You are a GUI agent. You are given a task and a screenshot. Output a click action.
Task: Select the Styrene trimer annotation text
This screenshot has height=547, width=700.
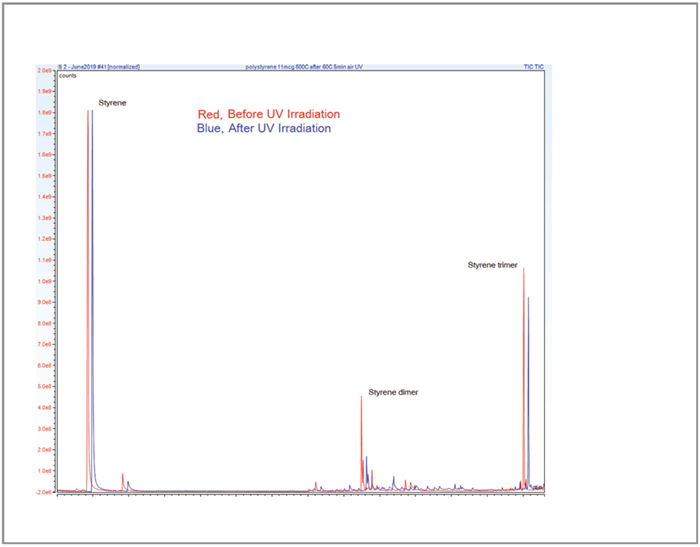(x=495, y=265)
